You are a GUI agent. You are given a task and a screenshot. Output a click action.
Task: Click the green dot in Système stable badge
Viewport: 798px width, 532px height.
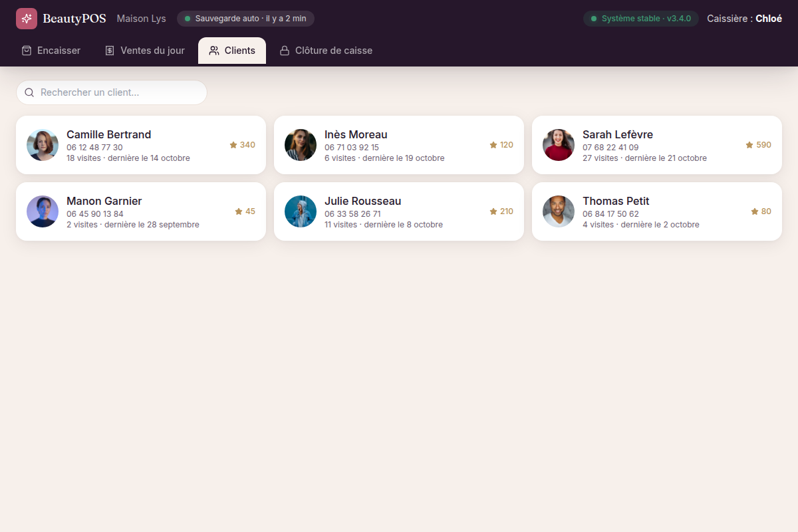[x=594, y=19]
